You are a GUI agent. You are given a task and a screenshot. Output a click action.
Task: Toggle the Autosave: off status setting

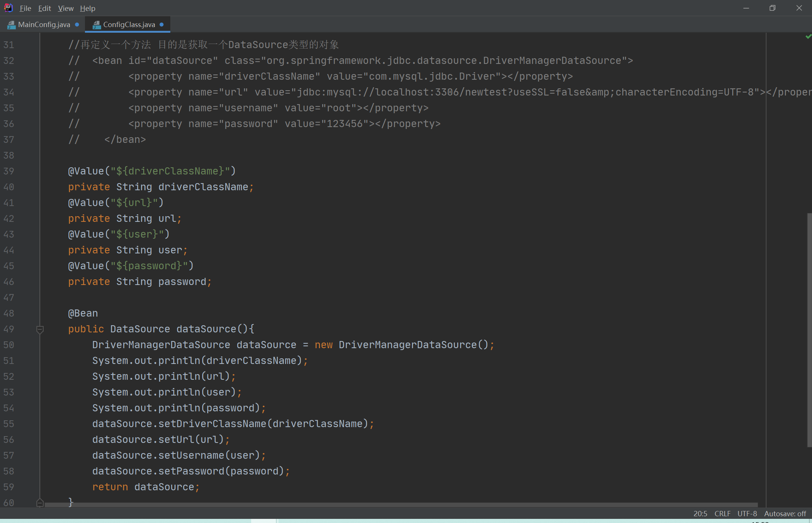point(785,514)
